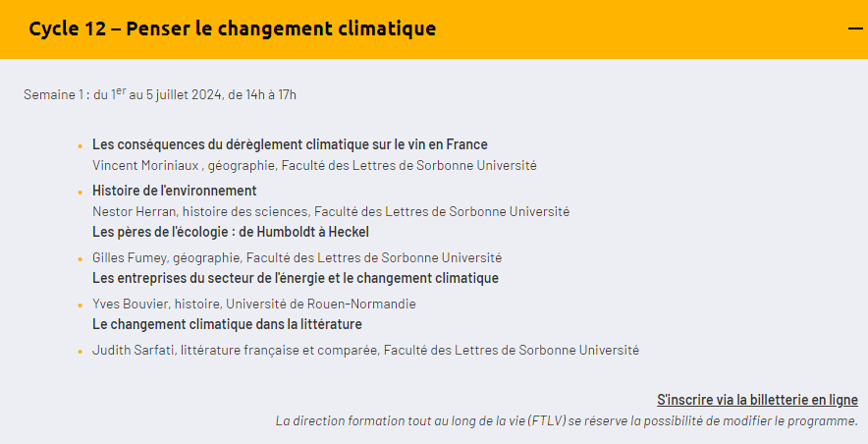Click the Judith Sarfati, littérature française line
Screen dimensions: 868x444
tap(366, 350)
